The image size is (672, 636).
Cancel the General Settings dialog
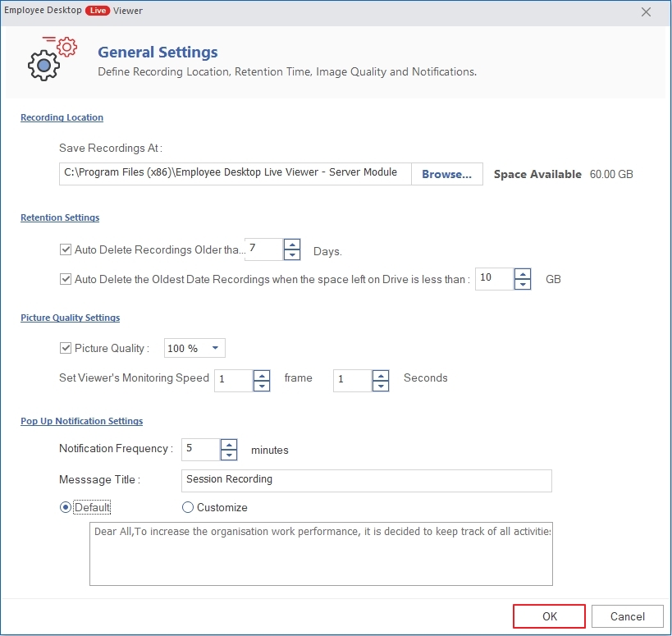628,616
